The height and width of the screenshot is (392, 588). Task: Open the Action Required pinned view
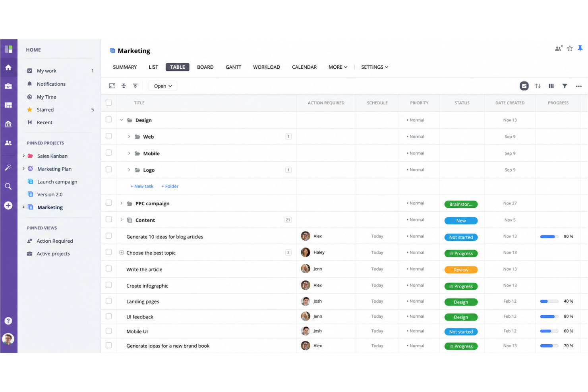coord(50,241)
